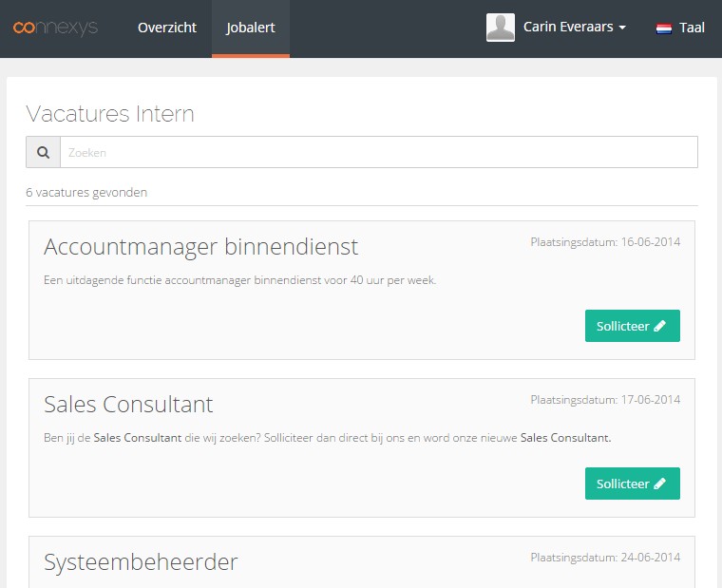722x588 pixels.
Task: Switch to the Overzicht tab
Action: 167,28
